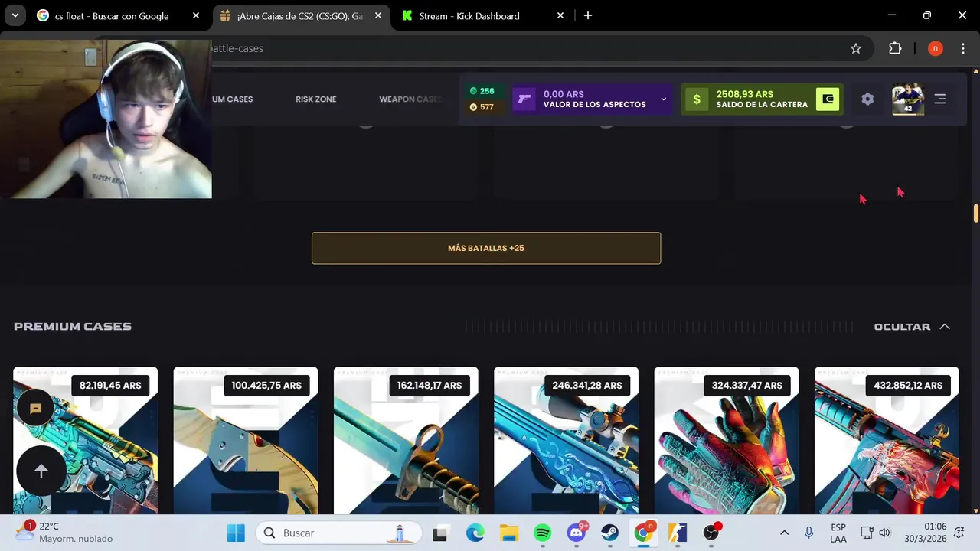Close the cs float Google tab
This screenshot has height=551, width=980.
coord(196,15)
